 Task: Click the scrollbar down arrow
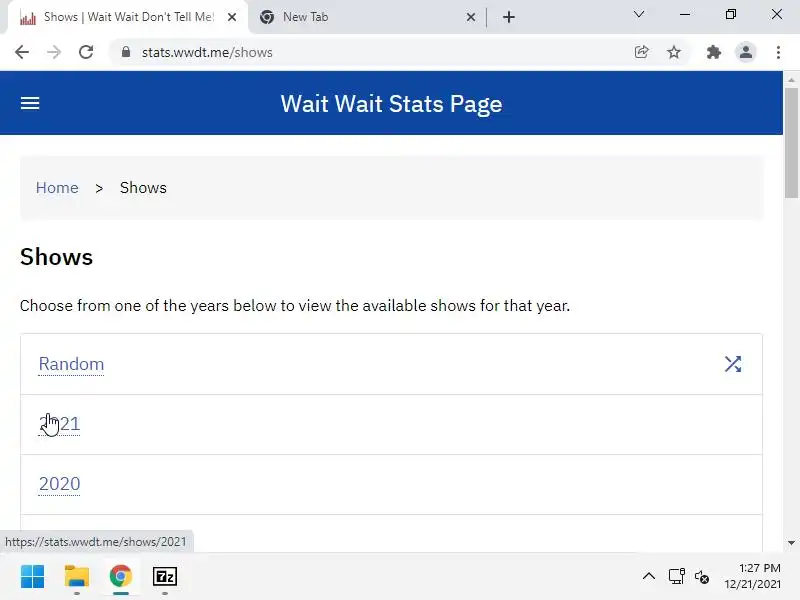[x=791, y=543]
